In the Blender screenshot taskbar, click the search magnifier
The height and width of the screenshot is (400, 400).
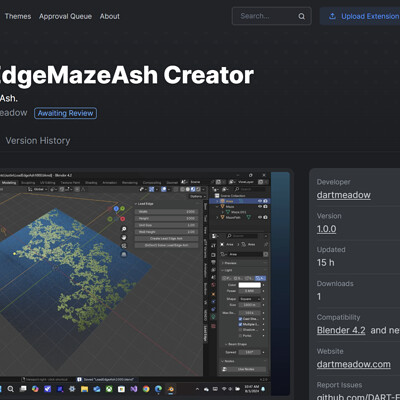[10, 389]
